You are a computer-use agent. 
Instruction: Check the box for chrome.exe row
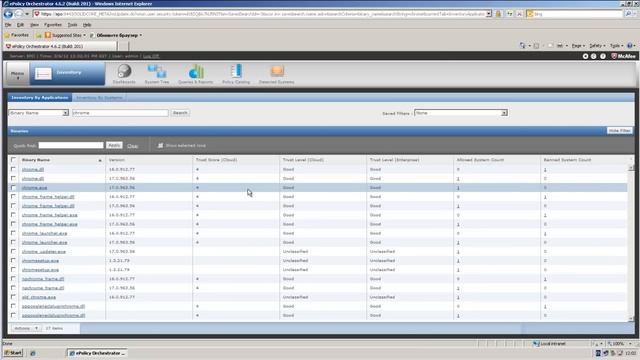13,188
